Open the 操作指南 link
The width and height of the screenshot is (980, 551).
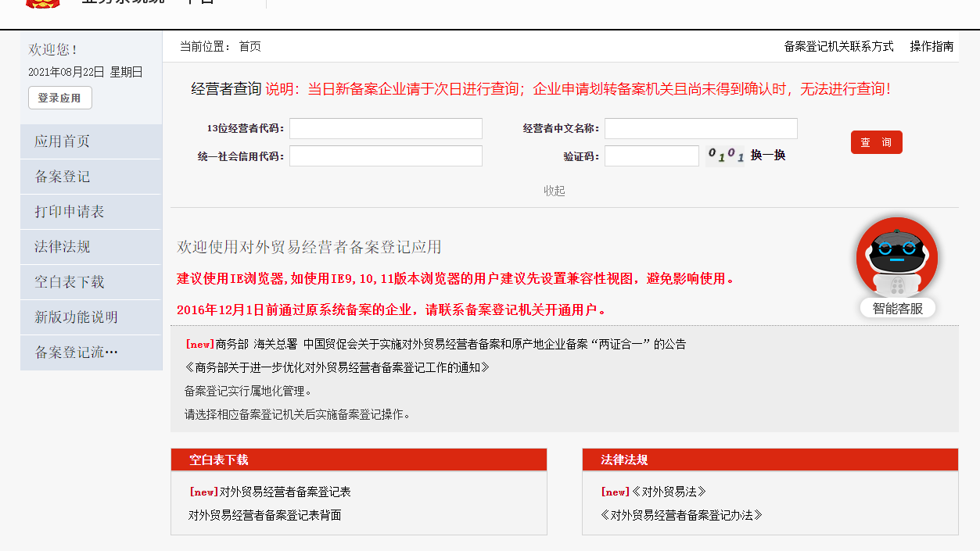(932, 46)
